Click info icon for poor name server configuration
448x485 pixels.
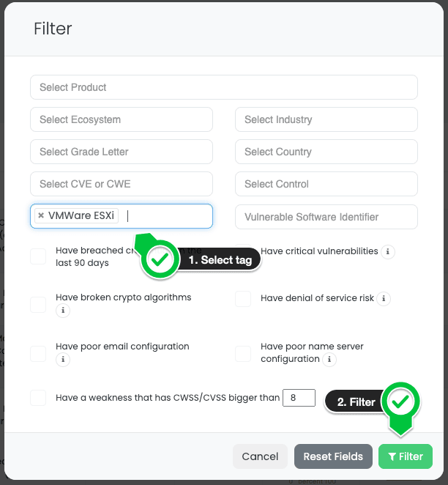pos(330,360)
